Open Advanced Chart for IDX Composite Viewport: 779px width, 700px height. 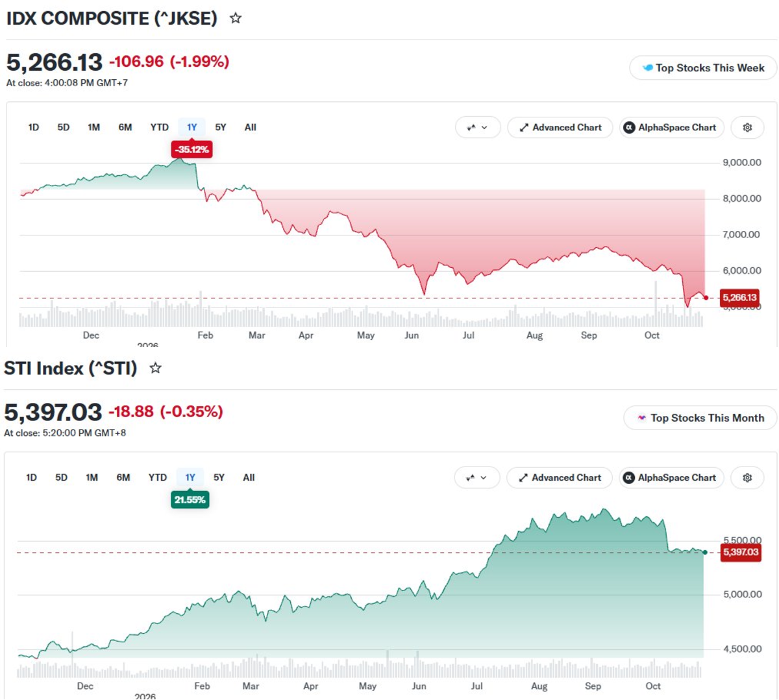[x=560, y=128]
